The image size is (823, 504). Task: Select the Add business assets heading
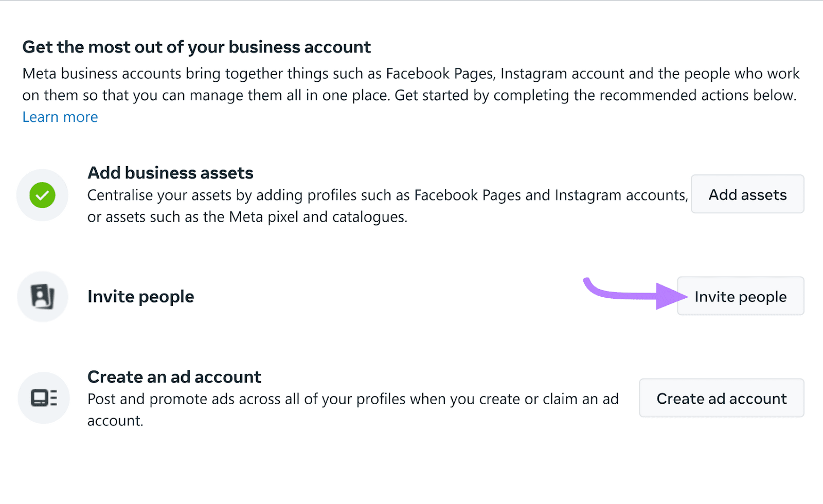(x=170, y=173)
